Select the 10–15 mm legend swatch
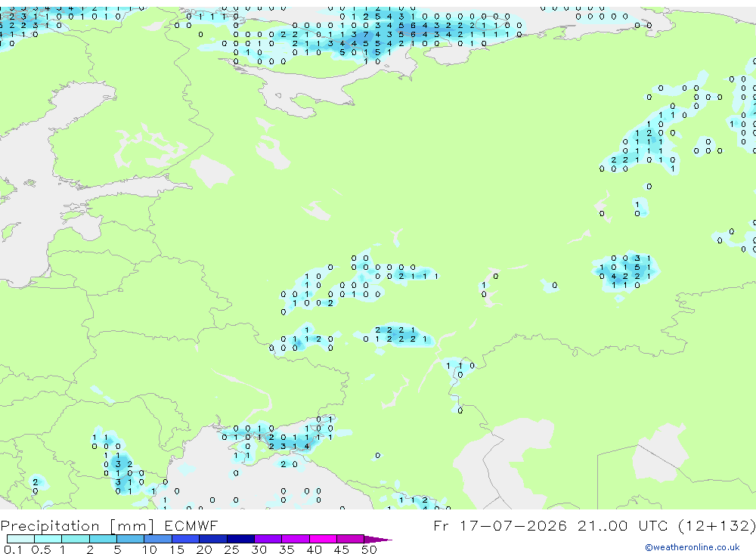 point(158,539)
